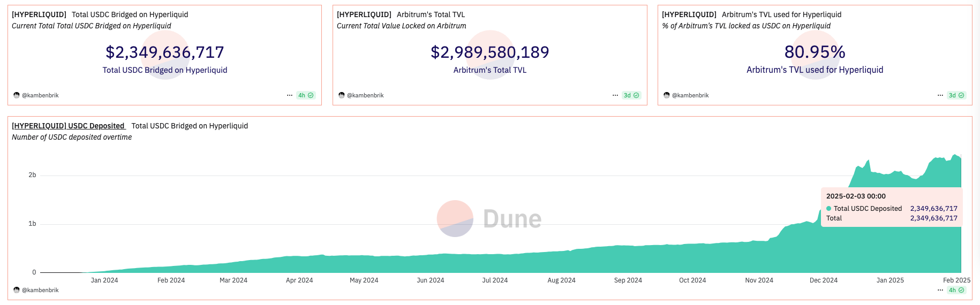Screen dimensions: 980x305
Task: Click 3d freshness badge in the 80.95% panel
Action: (956, 95)
